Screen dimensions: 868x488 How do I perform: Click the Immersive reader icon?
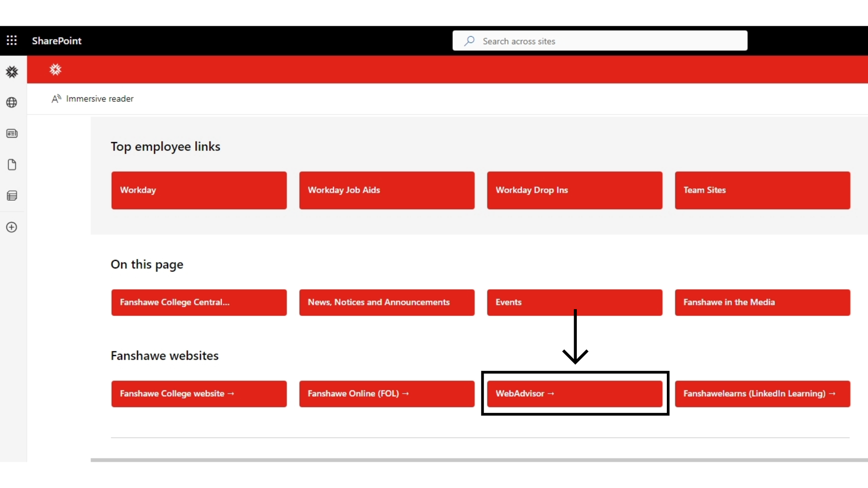[x=56, y=99]
